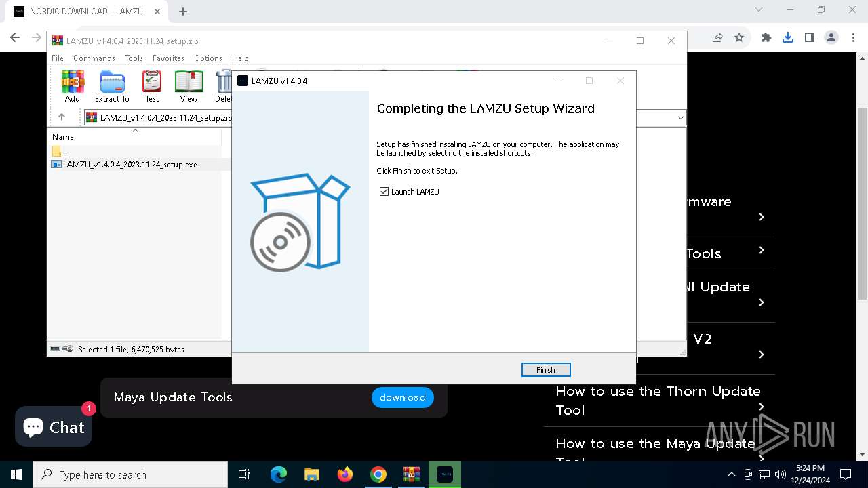Image resolution: width=868 pixels, height=488 pixels.
Task: Click the Delete trash icon in WinRAR
Action: 224,86
